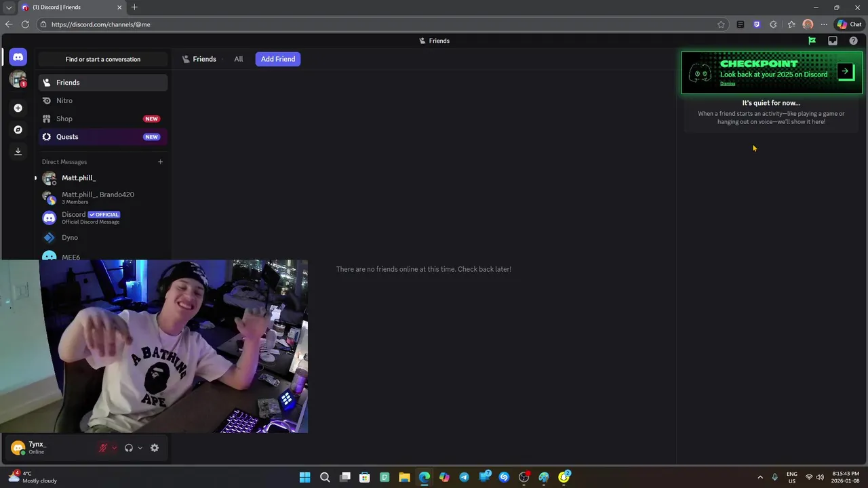This screenshot has width=868, height=488.
Task: Open the server avatar with notification badge
Action: point(18,79)
